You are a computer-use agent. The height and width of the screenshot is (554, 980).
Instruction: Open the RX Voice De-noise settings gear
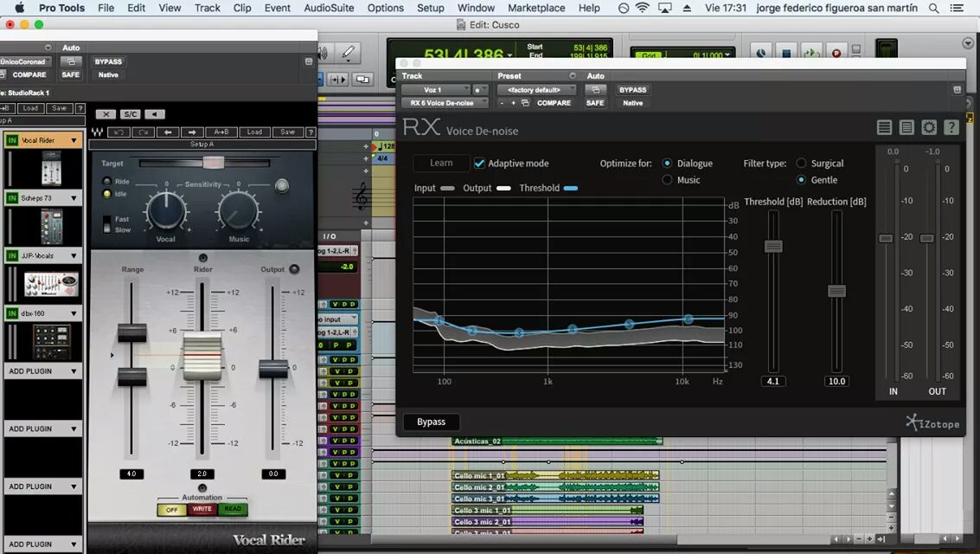(929, 127)
